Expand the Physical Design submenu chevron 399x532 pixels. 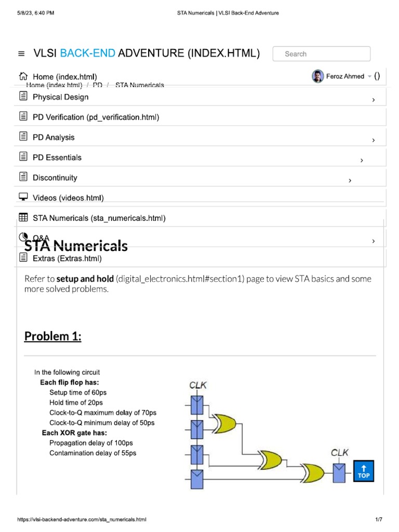373,100
